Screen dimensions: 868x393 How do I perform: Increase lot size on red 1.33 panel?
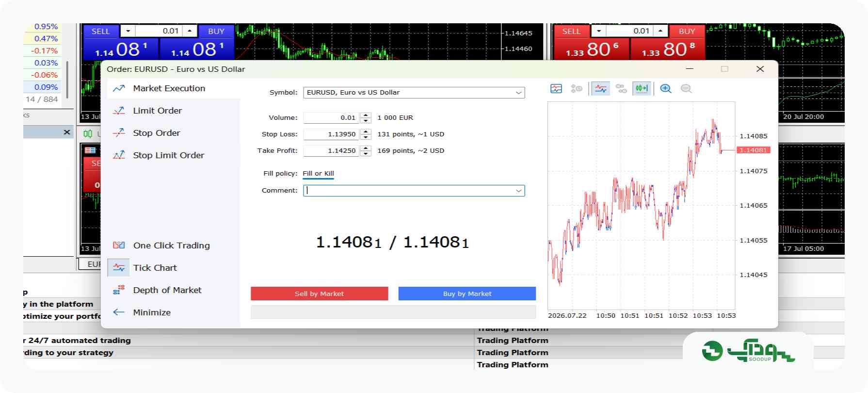point(660,31)
